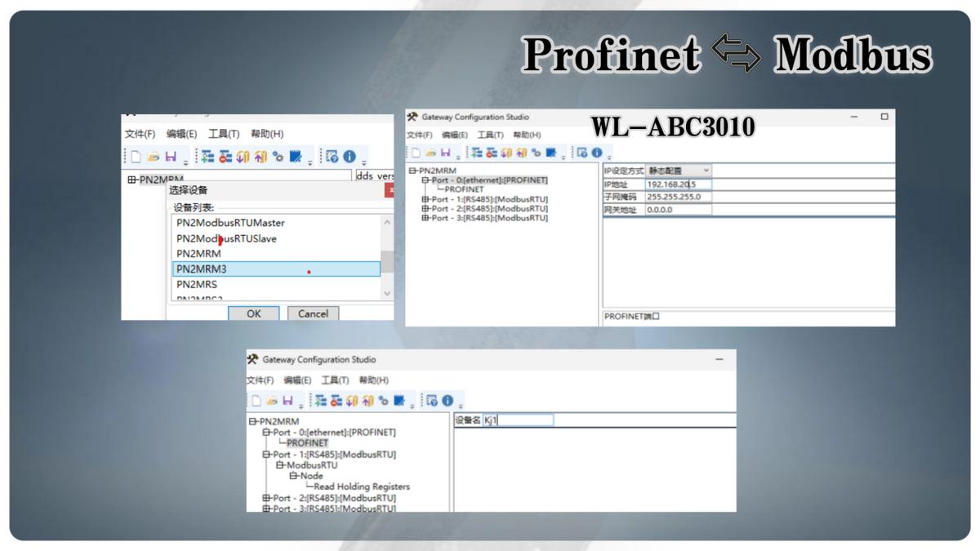The height and width of the screenshot is (551, 980).
Task: Click blue info icon in device name window
Action: click(x=447, y=401)
